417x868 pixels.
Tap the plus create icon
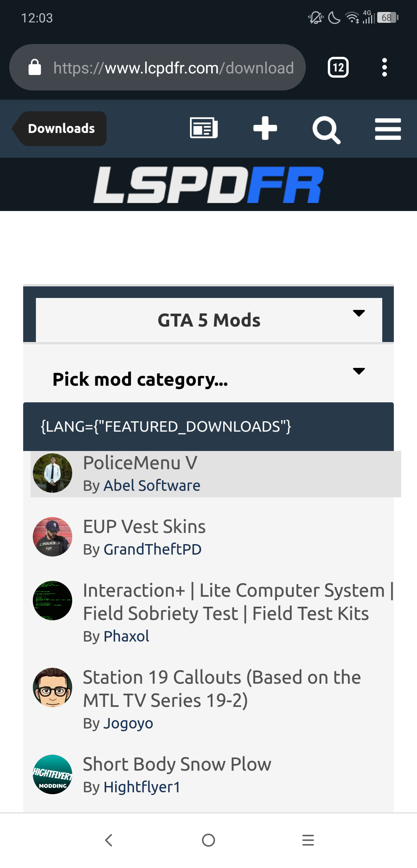coord(265,128)
